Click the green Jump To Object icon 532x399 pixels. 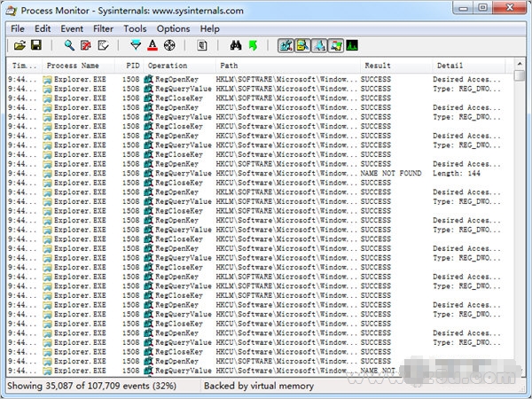click(253, 45)
